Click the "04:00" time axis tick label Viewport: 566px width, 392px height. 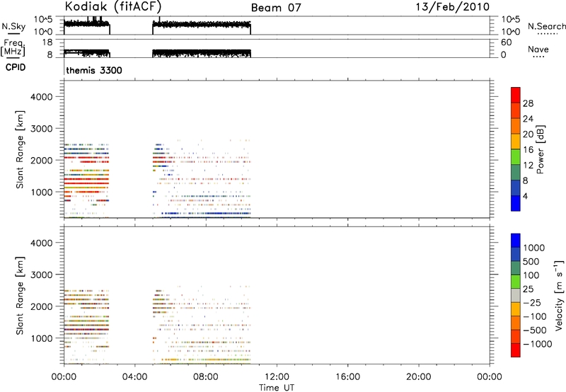[x=134, y=377]
